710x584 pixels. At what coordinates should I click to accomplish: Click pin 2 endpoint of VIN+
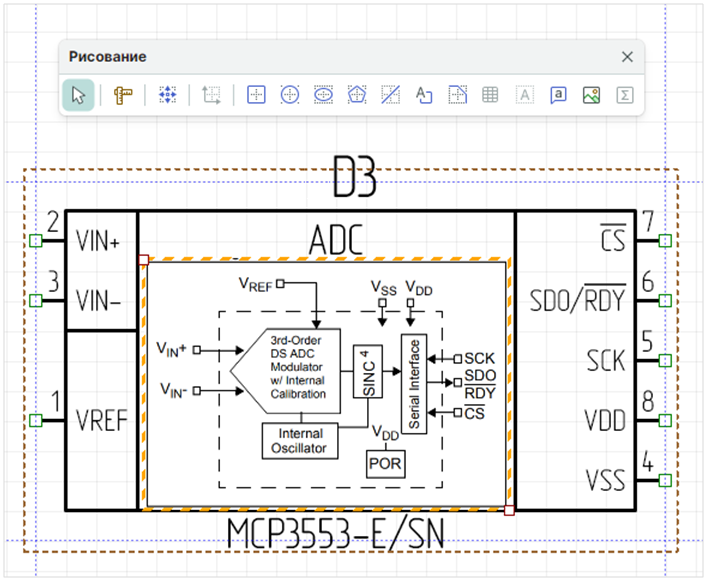[35, 241]
